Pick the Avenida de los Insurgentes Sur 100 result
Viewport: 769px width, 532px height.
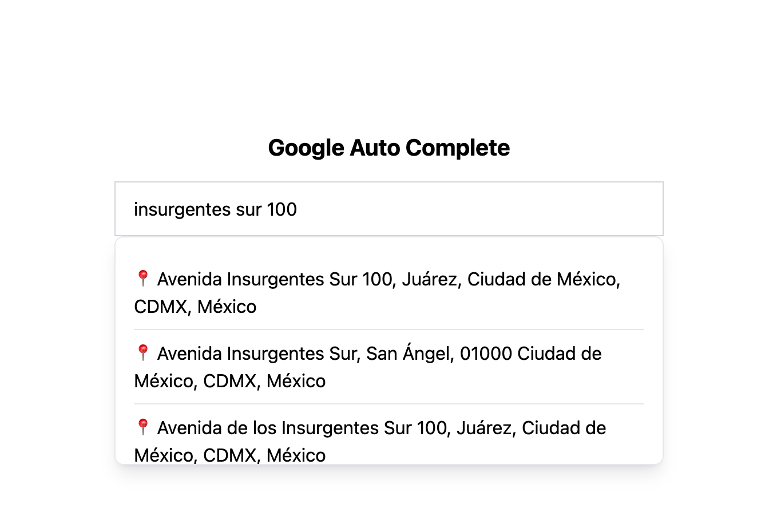(369, 440)
